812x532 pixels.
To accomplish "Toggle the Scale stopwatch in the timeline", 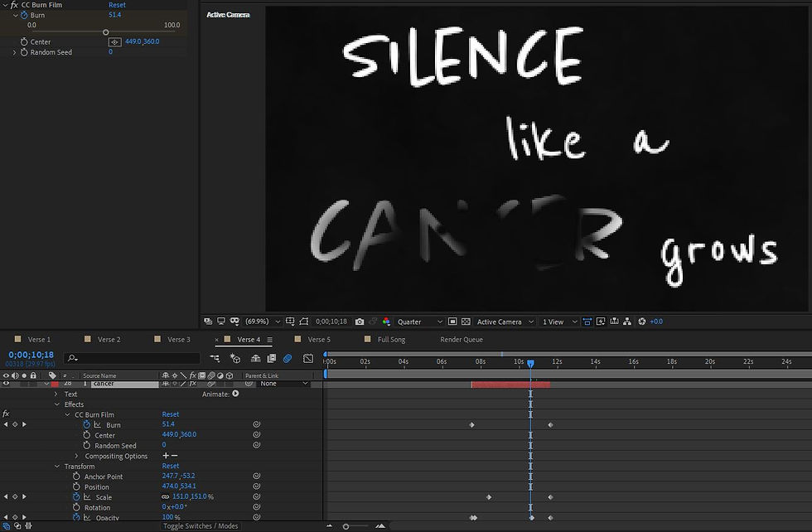I will click(76, 496).
